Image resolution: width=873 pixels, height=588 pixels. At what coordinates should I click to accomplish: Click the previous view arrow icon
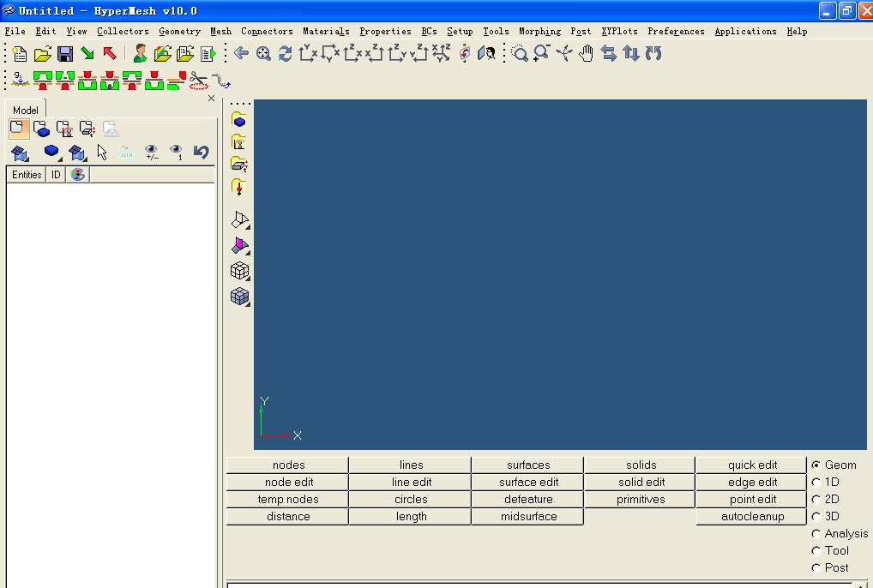tap(241, 54)
